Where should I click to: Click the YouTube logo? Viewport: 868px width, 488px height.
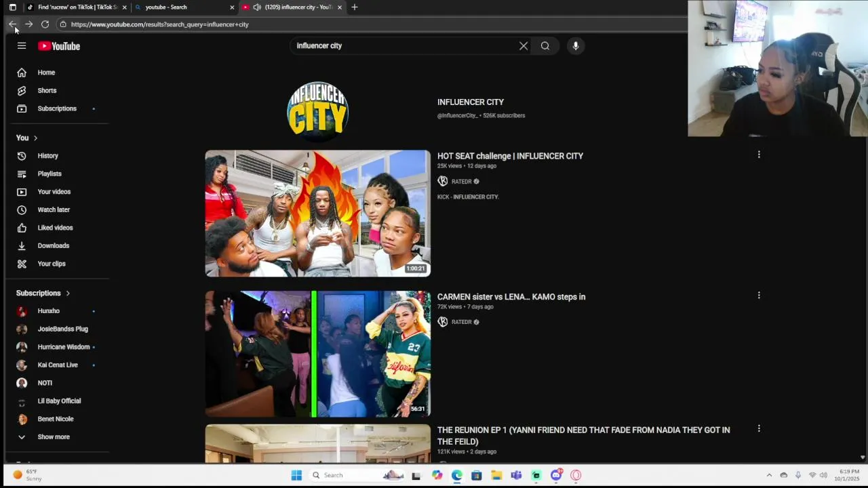(59, 46)
